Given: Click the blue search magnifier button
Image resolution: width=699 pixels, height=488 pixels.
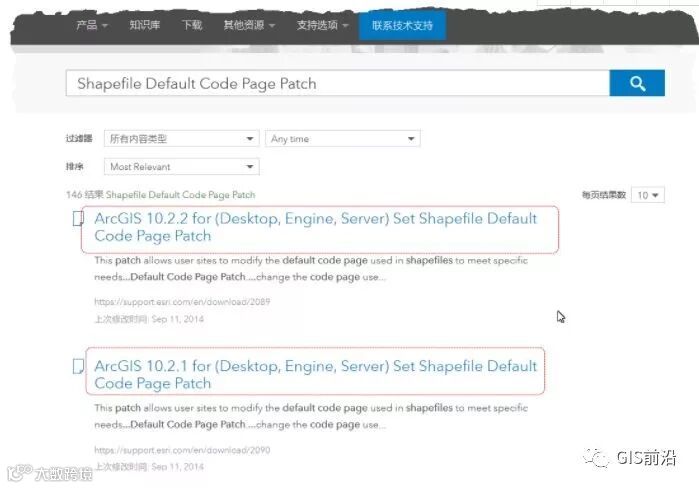Looking at the screenshot, I should [x=637, y=83].
